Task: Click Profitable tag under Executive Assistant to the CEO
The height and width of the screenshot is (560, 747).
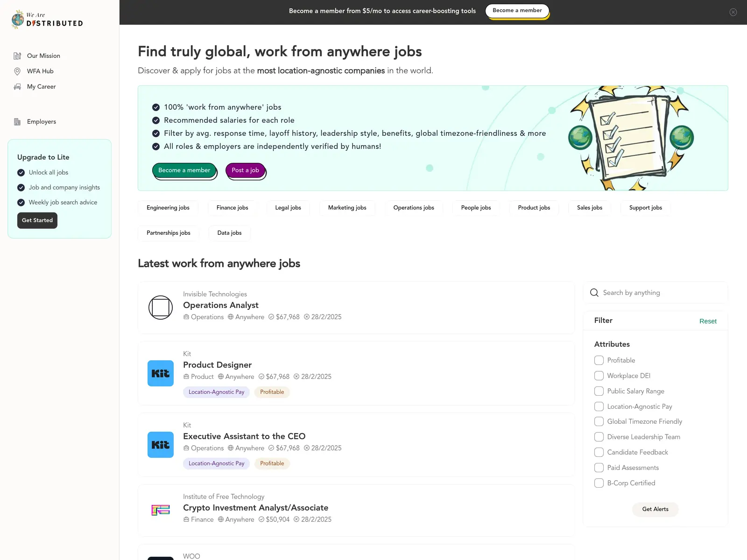Action: [272, 463]
